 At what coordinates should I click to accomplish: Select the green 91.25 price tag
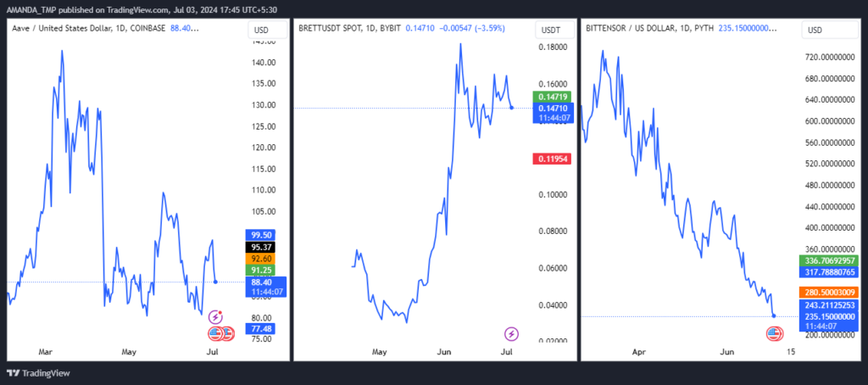coord(260,270)
